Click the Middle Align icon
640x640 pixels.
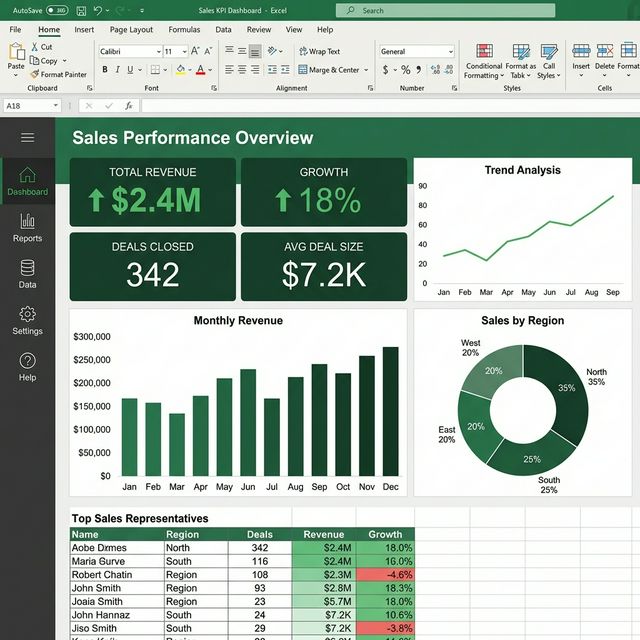[242, 51]
